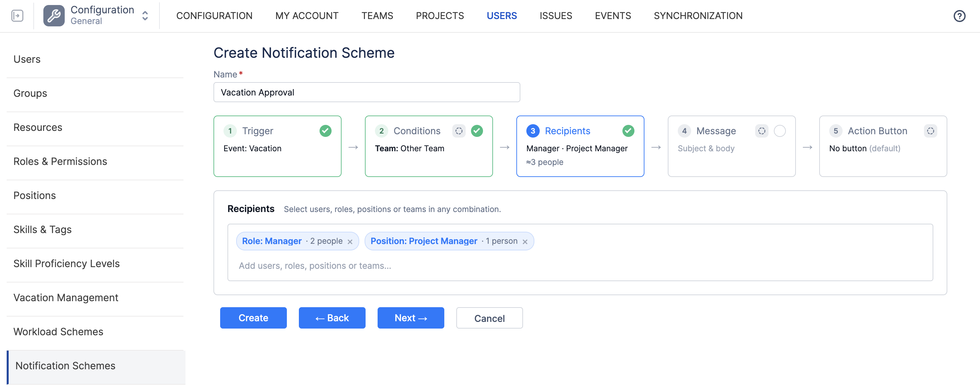
Task: Remove the Position: Project Manager chip
Action: [x=525, y=242]
